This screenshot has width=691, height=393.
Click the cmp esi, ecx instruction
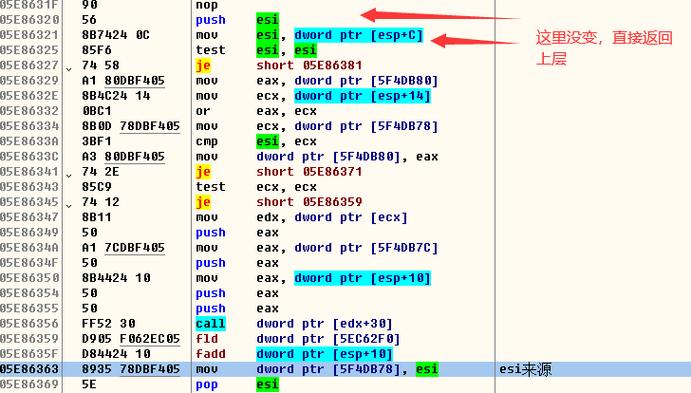click(x=256, y=141)
